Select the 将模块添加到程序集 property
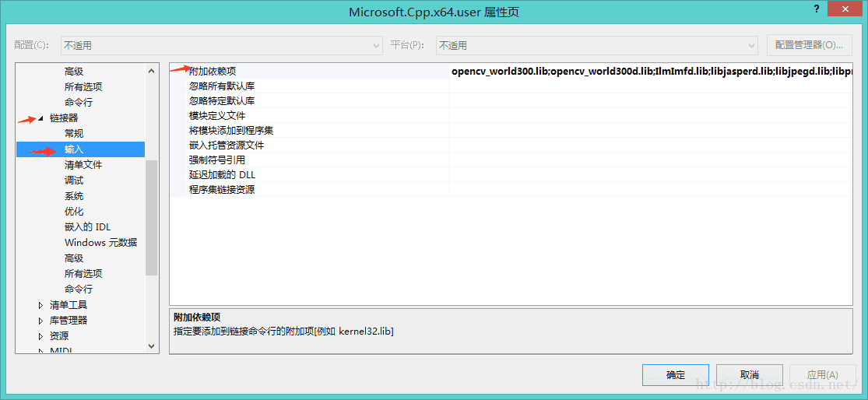 coord(231,131)
